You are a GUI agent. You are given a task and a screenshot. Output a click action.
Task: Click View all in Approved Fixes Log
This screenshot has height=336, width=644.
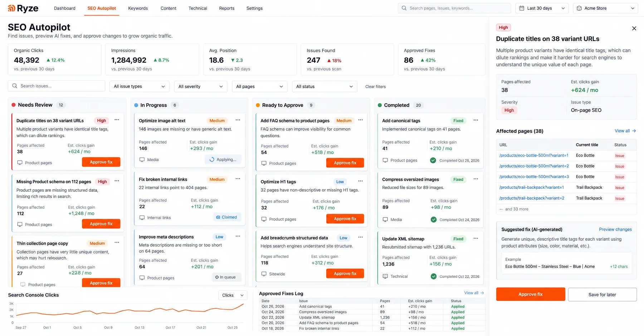474,293
